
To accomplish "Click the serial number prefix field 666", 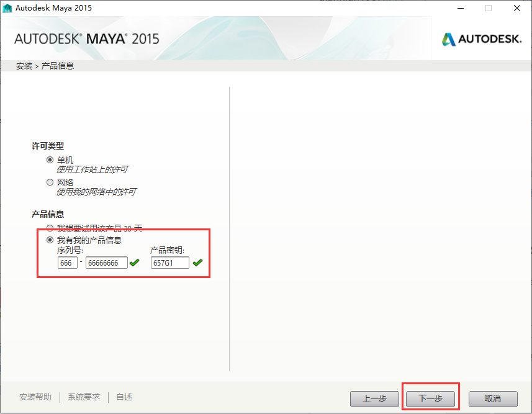I will (x=68, y=263).
